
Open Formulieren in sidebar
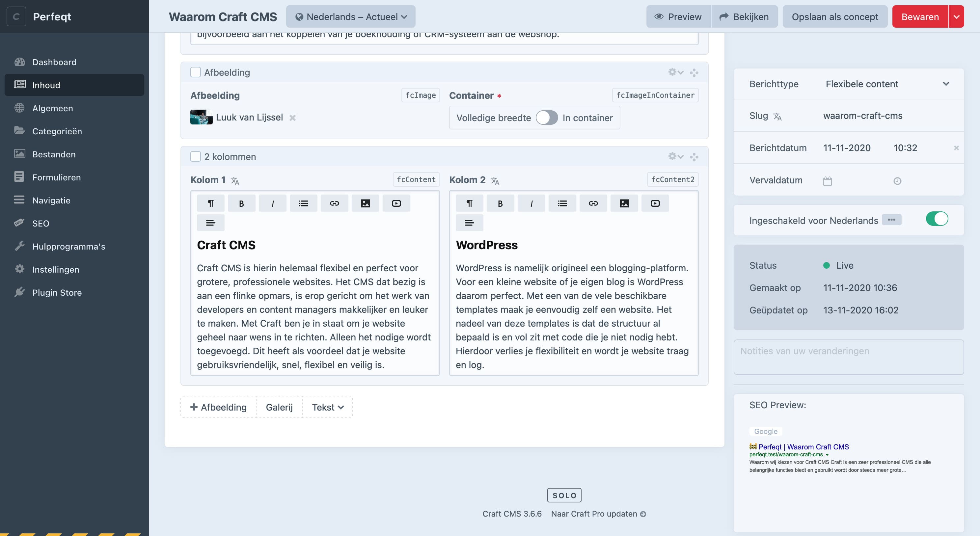[74, 177]
